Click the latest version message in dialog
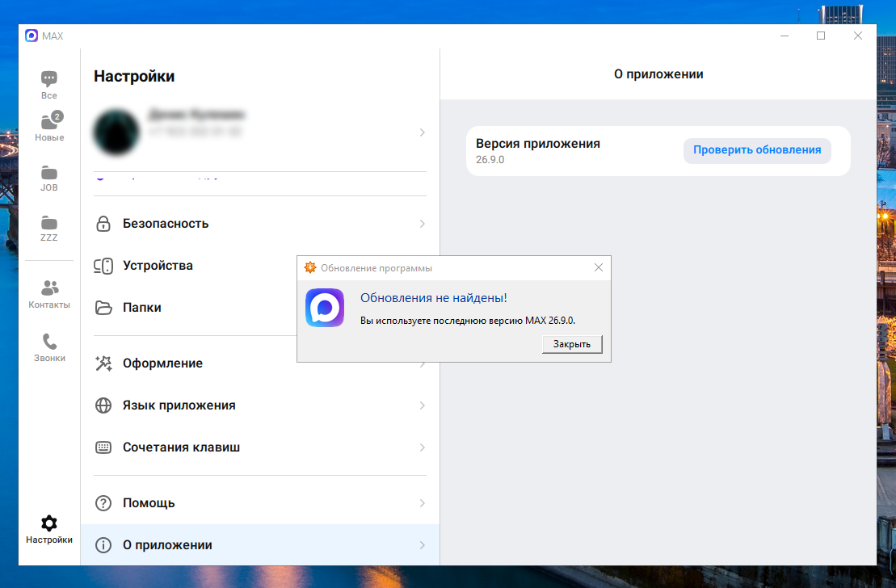 pos(468,321)
